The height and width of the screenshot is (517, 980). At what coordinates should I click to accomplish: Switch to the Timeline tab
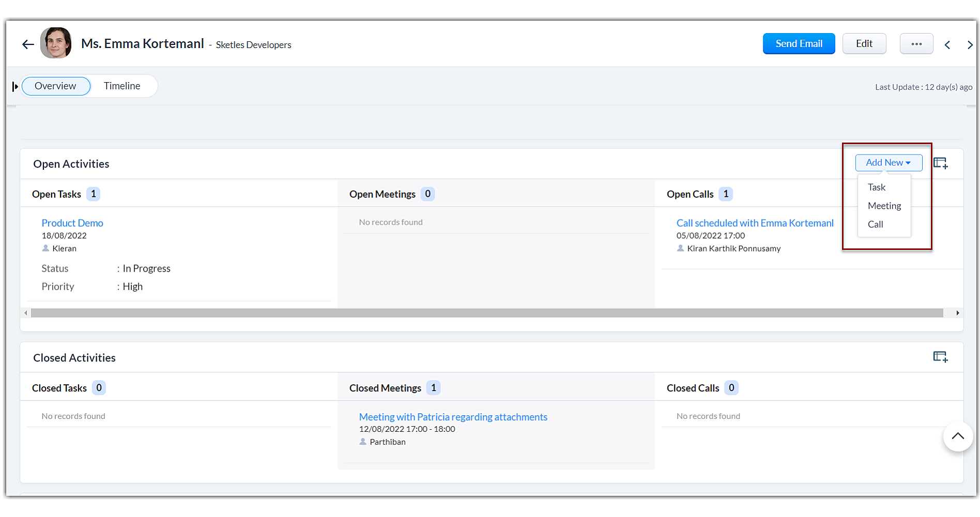122,86
